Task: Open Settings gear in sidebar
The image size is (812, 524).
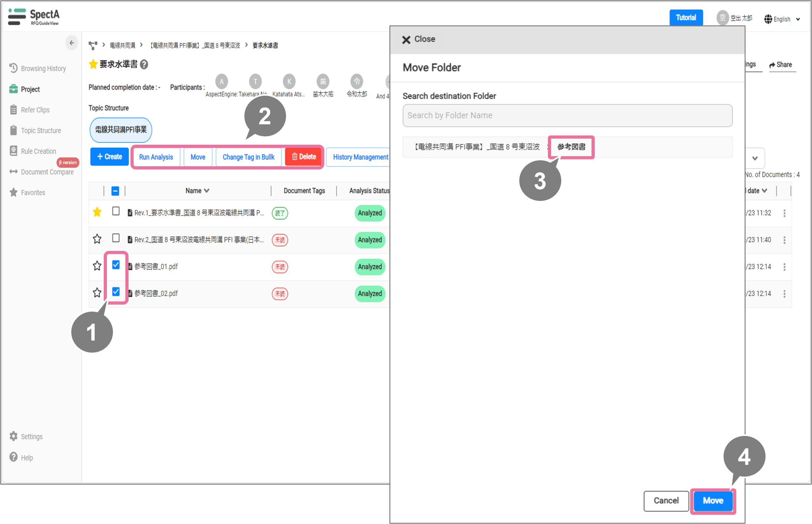Action: pos(14,436)
